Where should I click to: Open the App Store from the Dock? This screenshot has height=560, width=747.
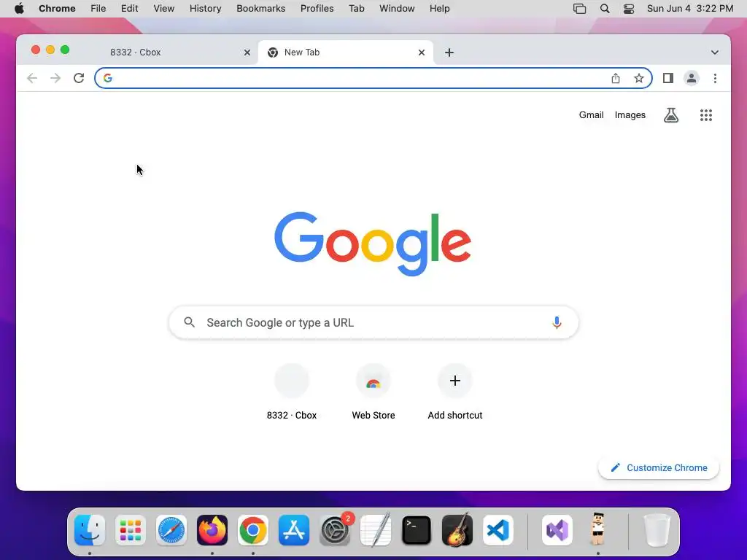tap(294, 529)
